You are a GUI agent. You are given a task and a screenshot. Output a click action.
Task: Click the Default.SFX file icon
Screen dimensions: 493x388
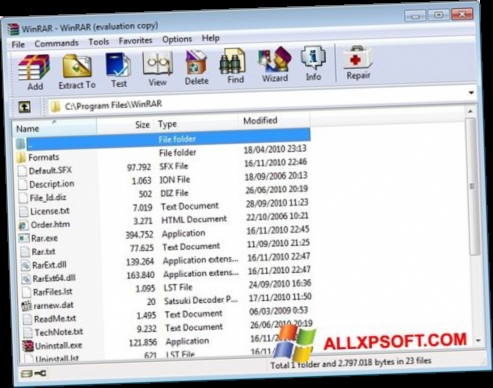[x=22, y=171]
